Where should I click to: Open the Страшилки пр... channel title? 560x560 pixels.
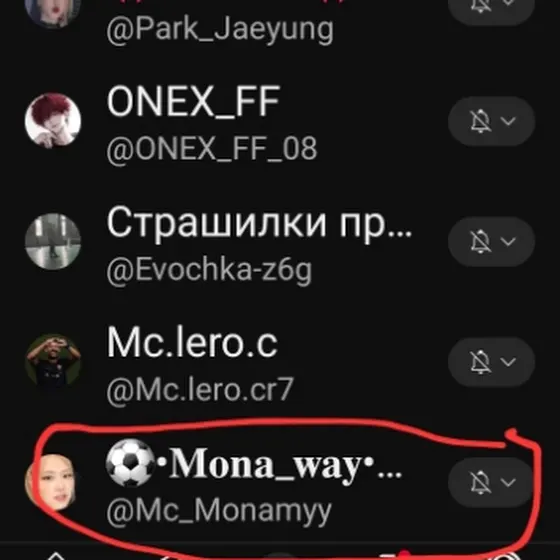click(x=260, y=223)
